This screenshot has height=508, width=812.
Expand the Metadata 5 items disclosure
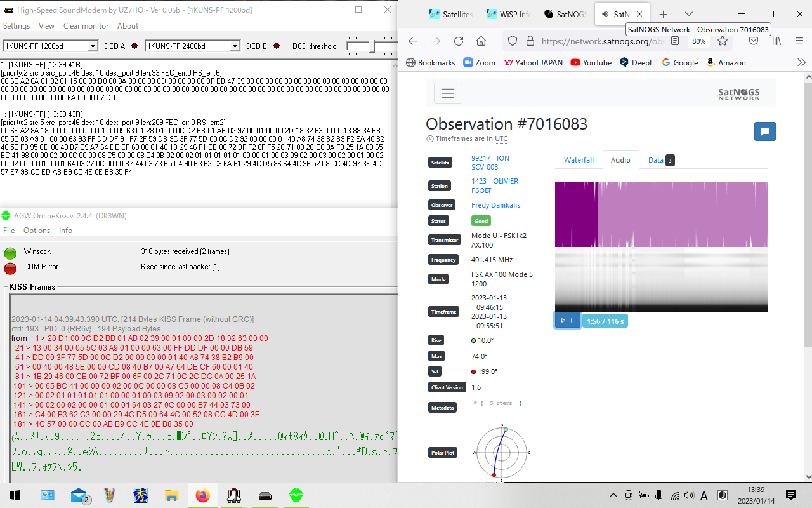click(x=476, y=403)
